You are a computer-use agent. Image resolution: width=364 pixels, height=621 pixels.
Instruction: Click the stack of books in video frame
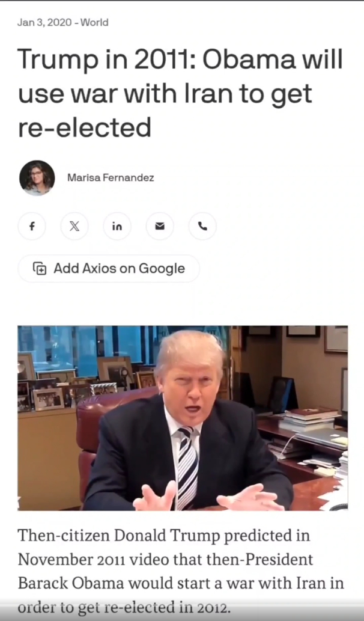pyautogui.click(x=308, y=420)
